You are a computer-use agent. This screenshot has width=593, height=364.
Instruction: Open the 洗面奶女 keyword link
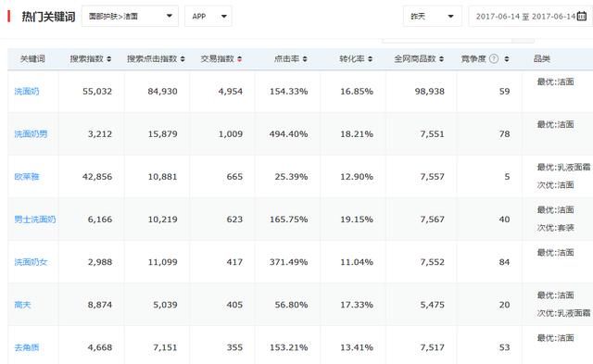tap(31, 262)
